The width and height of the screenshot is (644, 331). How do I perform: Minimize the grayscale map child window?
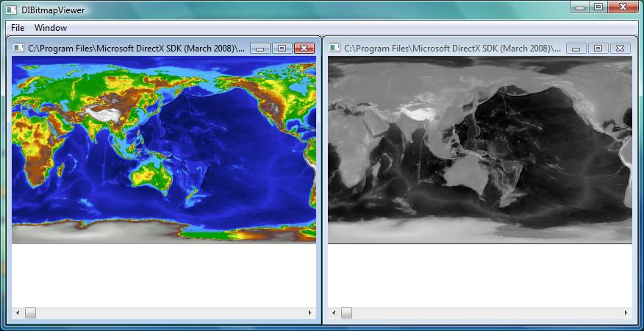576,49
